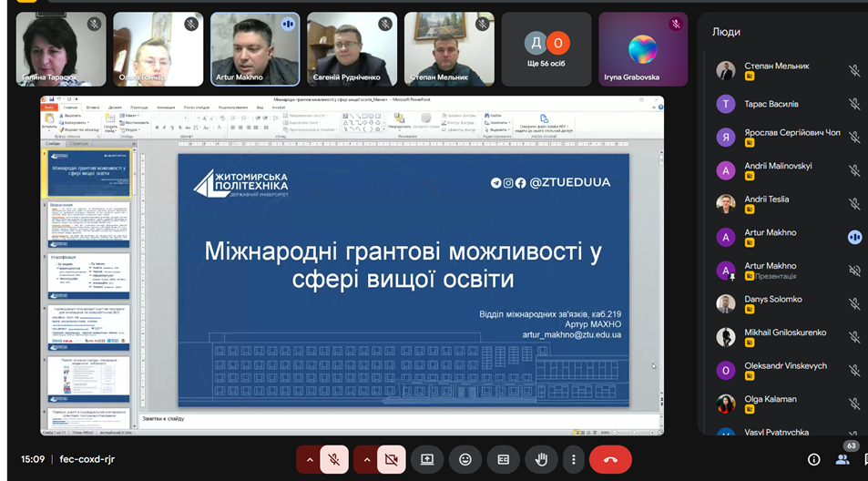The image size is (868, 481).
Task: Click the Галина Тарасюк video tile
Action: point(61,49)
